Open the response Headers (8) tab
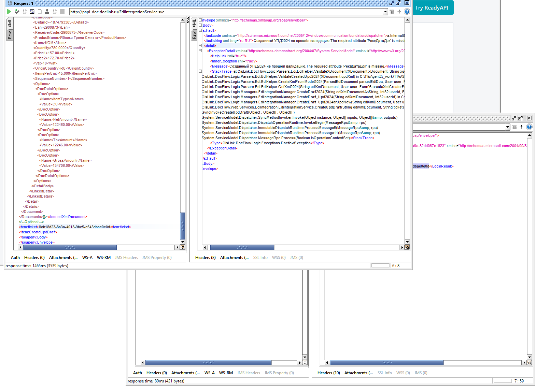The image size is (550, 392). pyautogui.click(x=206, y=258)
